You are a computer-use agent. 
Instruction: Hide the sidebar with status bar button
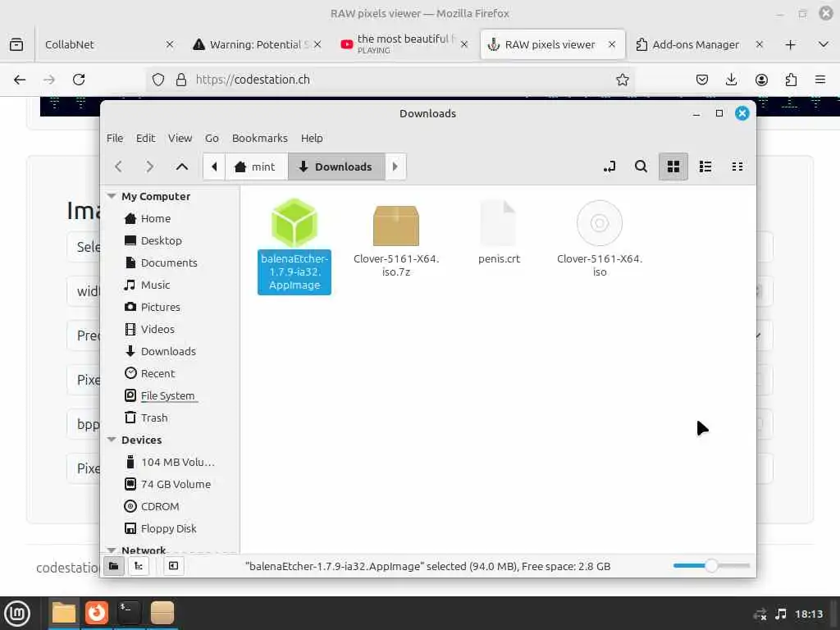pyautogui.click(x=174, y=566)
